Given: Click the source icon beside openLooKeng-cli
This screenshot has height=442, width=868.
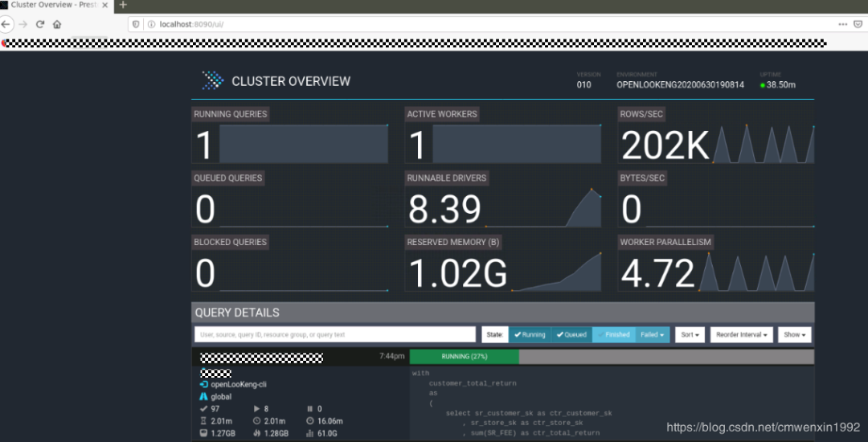Looking at the screenshot, I should point(203,384).
